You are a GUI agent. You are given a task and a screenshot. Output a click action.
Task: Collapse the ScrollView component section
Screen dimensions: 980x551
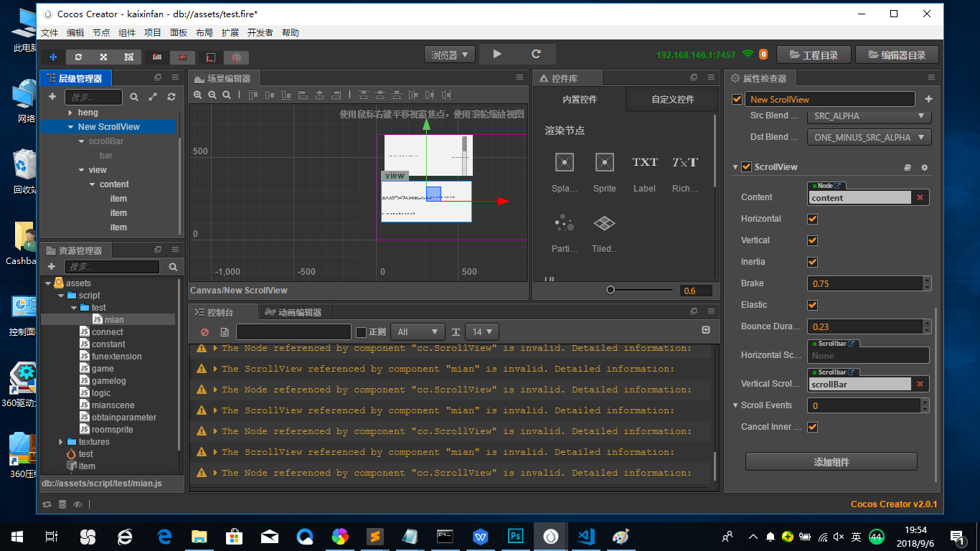[x=735, y=167]
